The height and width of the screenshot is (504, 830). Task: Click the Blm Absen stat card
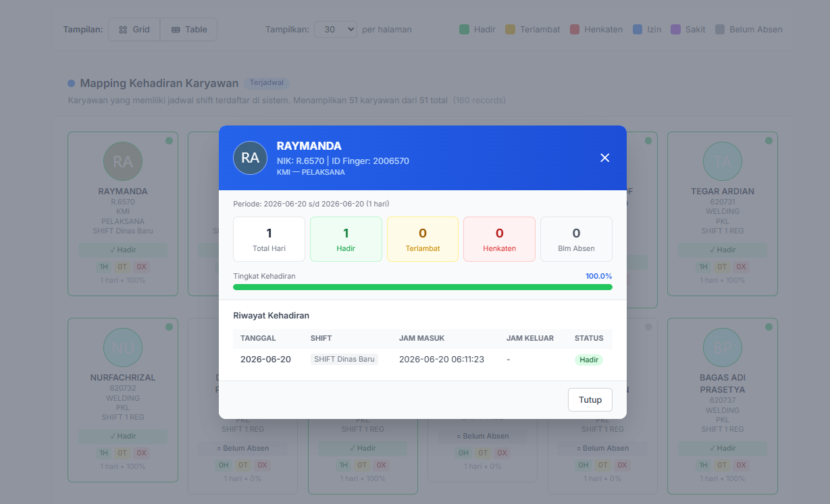[576, 239]
